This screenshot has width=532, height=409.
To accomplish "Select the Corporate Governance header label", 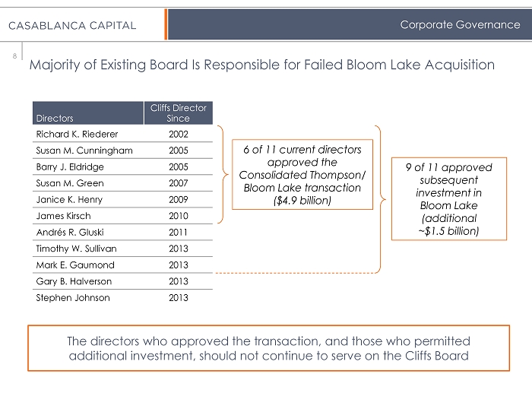I will pos(460,25).
